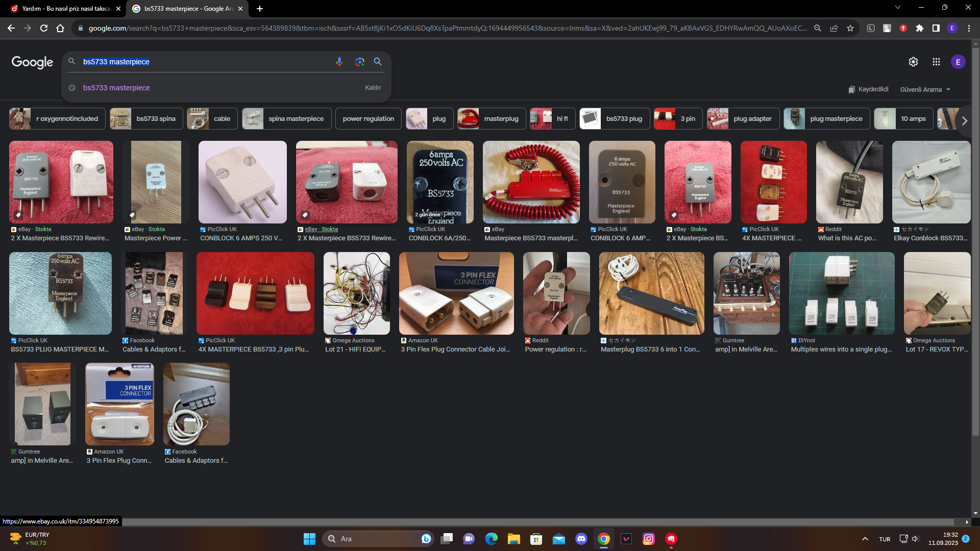Click the search query input field
Image resolution: width=980 pixels, height=551 pixels.
(204, 62)
